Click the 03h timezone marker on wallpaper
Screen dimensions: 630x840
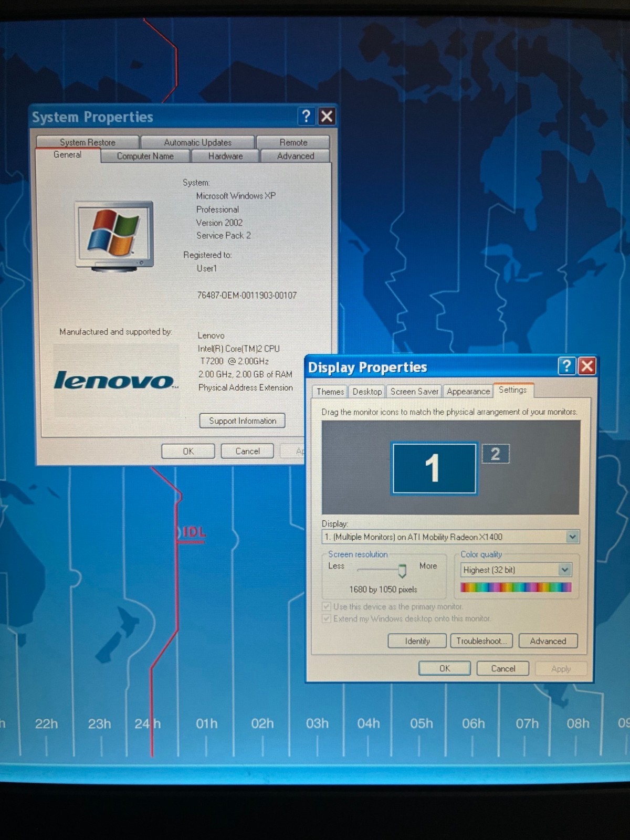point(317,723)
